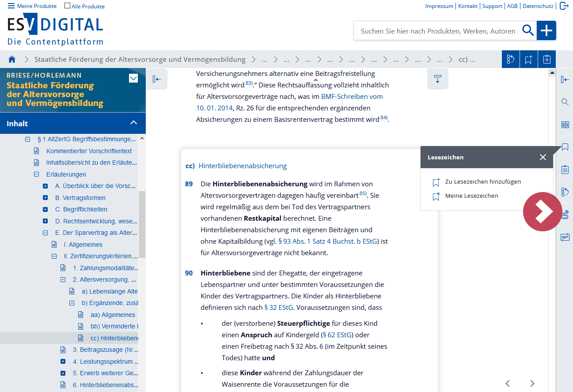Expand 5. Erwerb weiterer node
The width and height of the screenshot is (573, 392).
[x=63, y=373]
